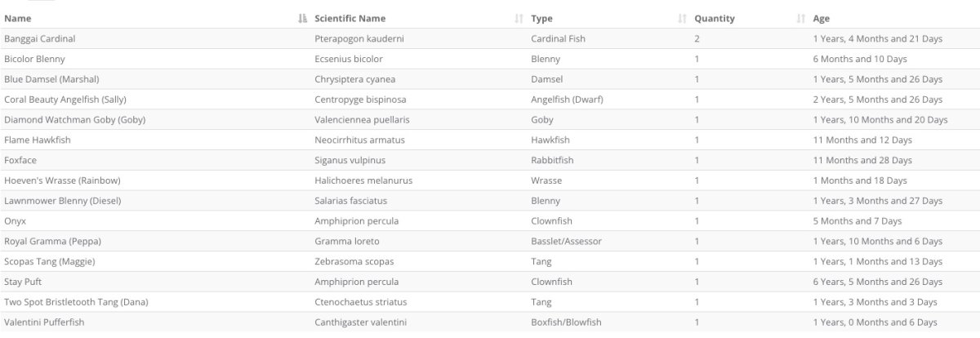Select the Stay Puft row
The height and width of the screenshot is (338, 980).
pos(490,282)
